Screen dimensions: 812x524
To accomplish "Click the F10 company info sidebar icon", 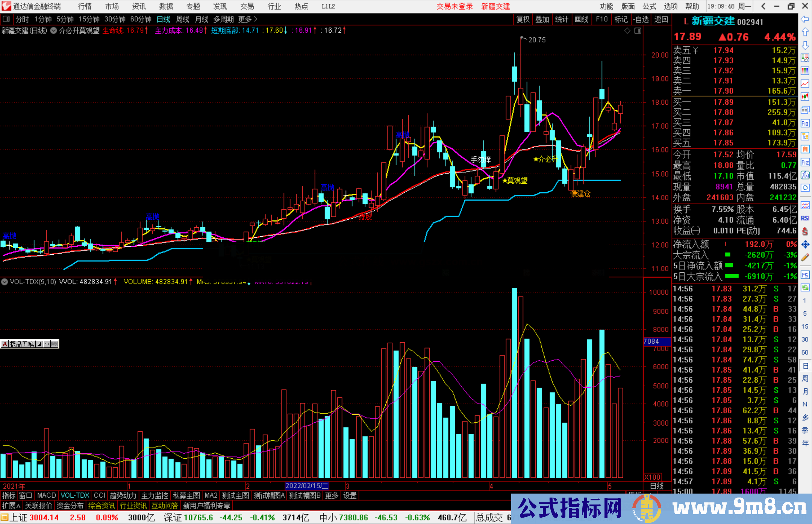I will [805, 123].
